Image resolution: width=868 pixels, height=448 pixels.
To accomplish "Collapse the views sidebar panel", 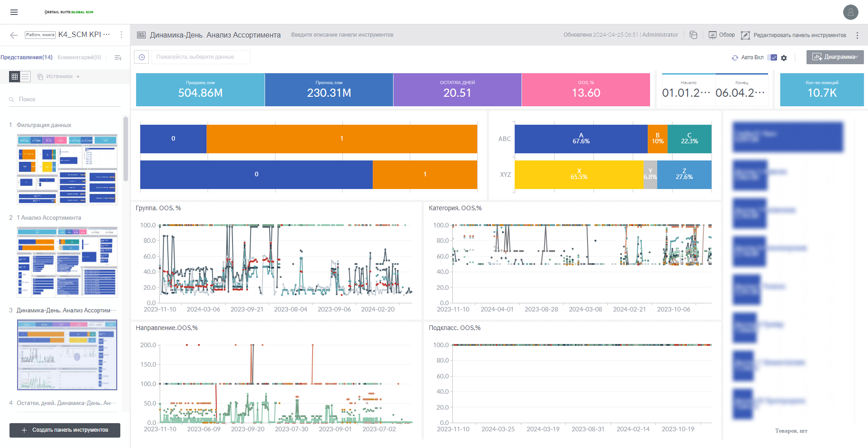I will pyautogui.click(x=118, y=57).
